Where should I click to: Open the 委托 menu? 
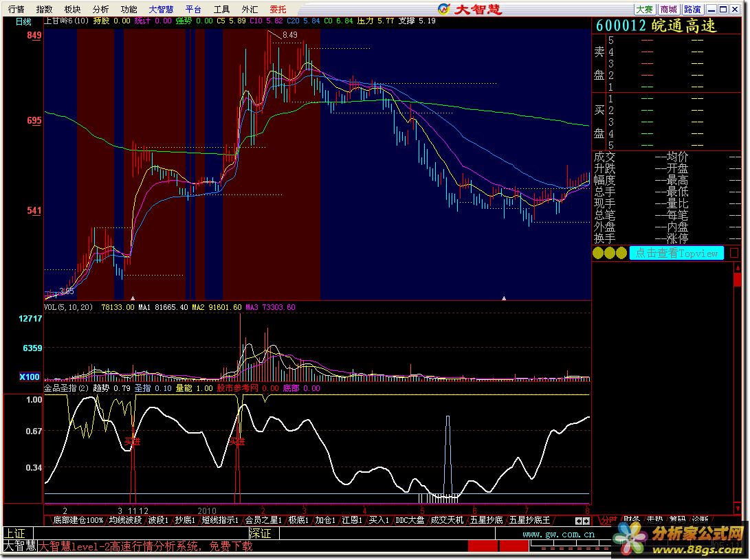[278, 9]
